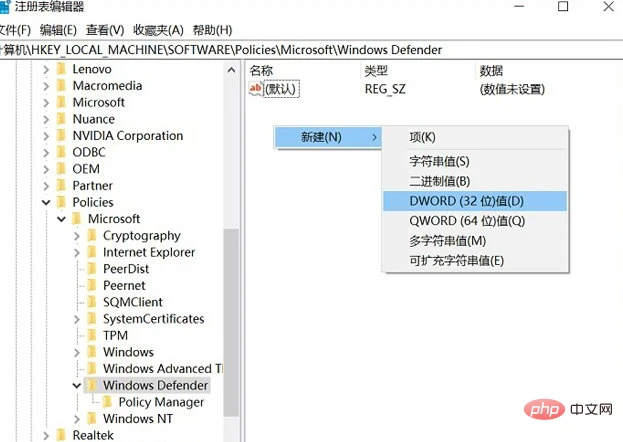Click the Realtek folder icon

pos(61,435)
